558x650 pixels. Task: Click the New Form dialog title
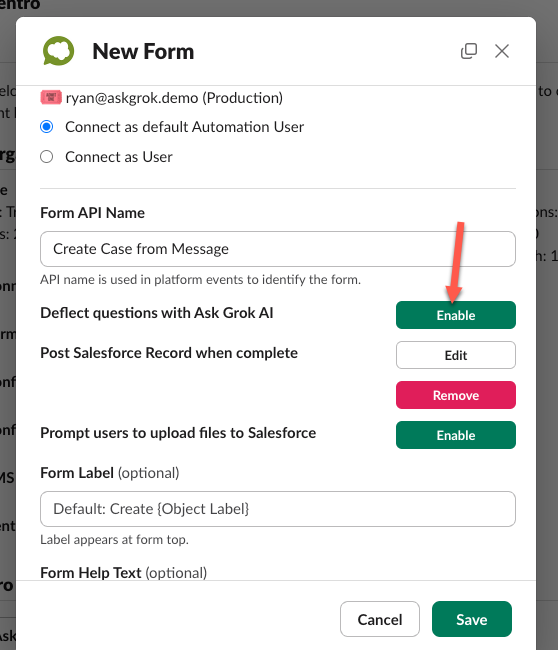point(143,51)
